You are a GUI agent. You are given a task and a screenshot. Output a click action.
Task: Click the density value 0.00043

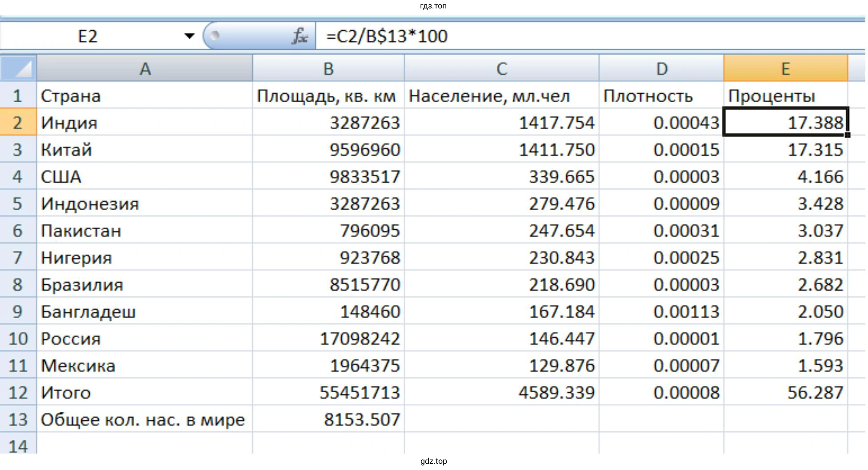click(662, 123)
